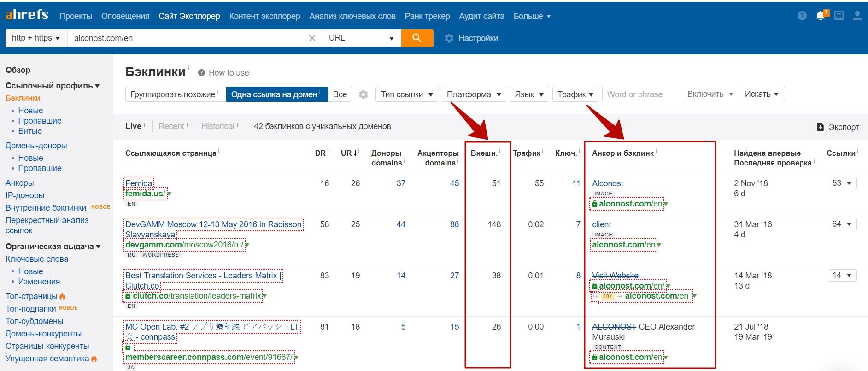
Task: Collapse Ссылочный профиль section
Action: pyautogui.click(x=53, y=86)
